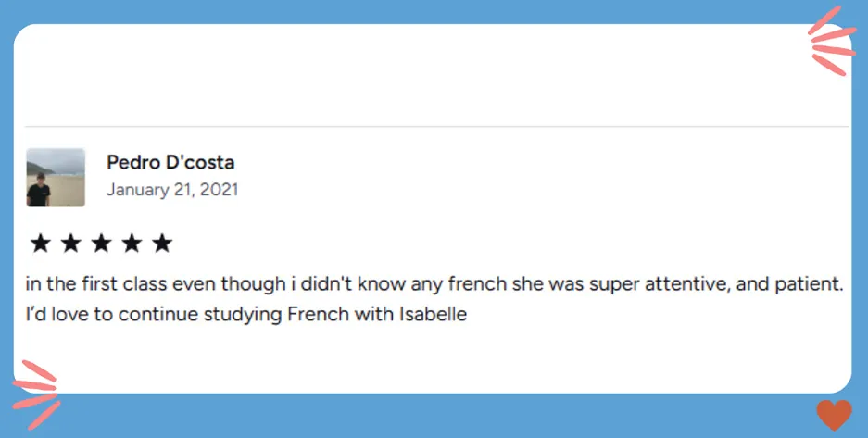This screenshot has height=438, width=868.
Task: Click the horizontal divider line above the reviewer
Action: click(435, 126)
